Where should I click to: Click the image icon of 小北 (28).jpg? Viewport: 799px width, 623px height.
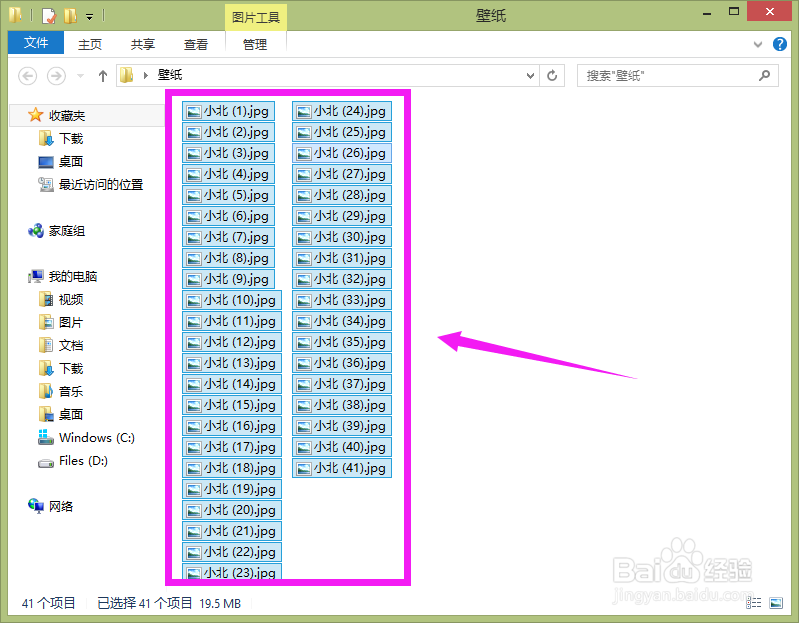(304, 196)
